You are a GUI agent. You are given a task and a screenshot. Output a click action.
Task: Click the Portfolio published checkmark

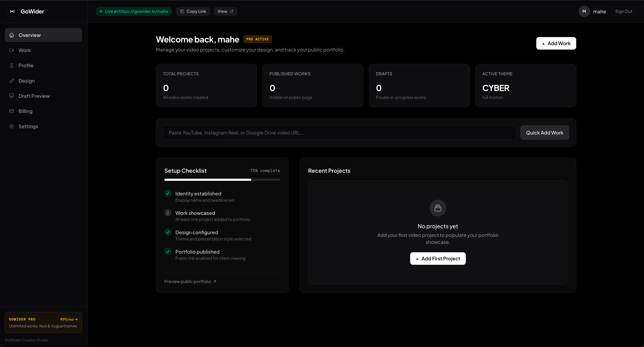click(168, 252)
